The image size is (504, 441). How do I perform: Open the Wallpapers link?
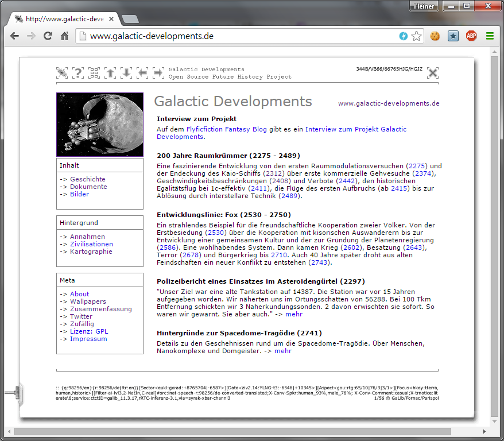point(88,301)
